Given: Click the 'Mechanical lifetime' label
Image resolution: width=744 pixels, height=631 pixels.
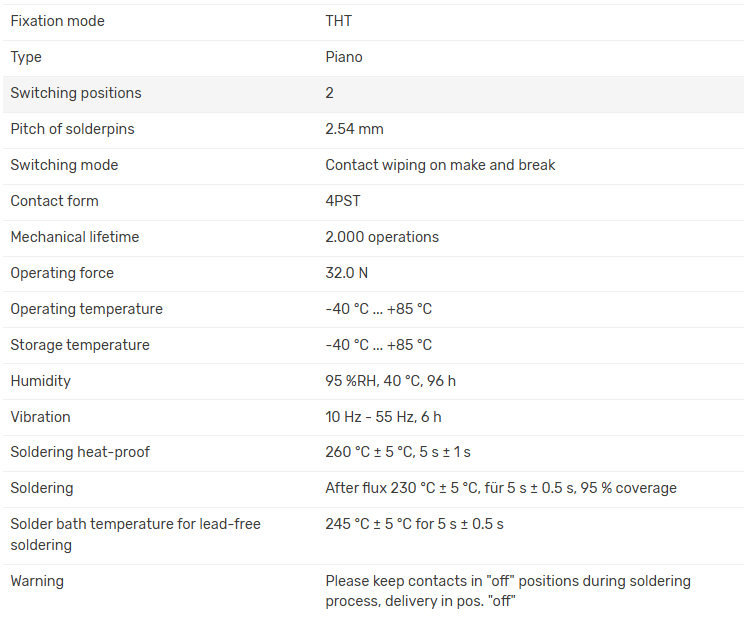Looking at the screenshot, I should tap(75, 237).
